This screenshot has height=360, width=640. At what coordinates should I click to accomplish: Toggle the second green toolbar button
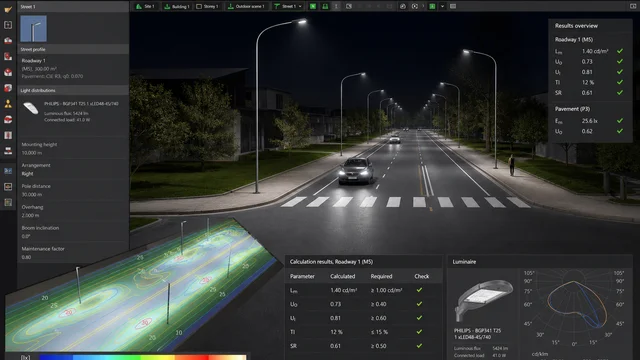325,6
